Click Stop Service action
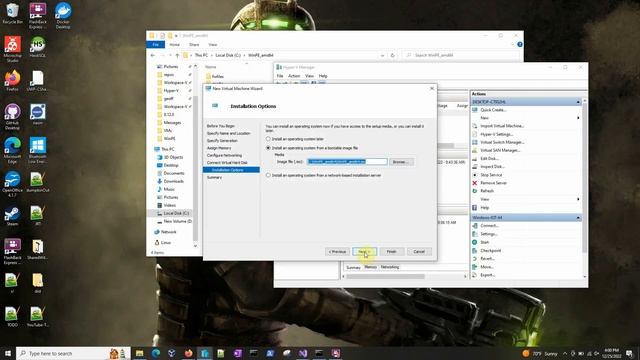Image resolution: width=640 pixels, height=360 pixels. click(491, 175)
